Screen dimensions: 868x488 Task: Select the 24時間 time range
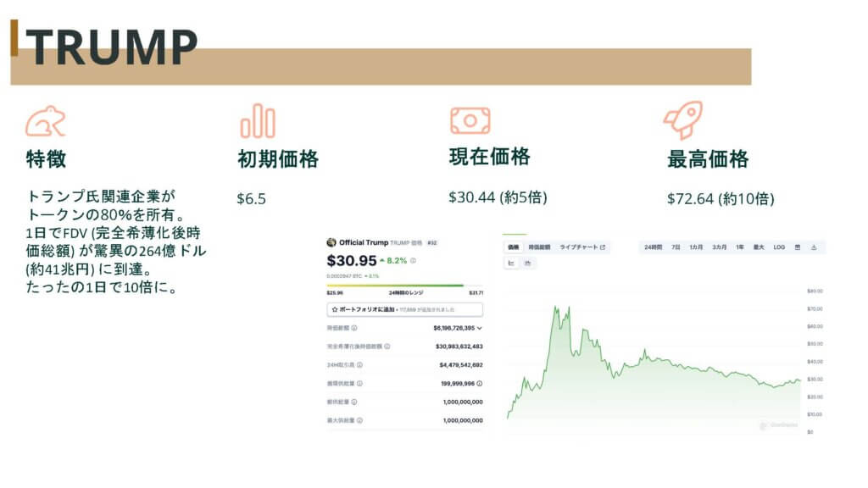point(654,247)
